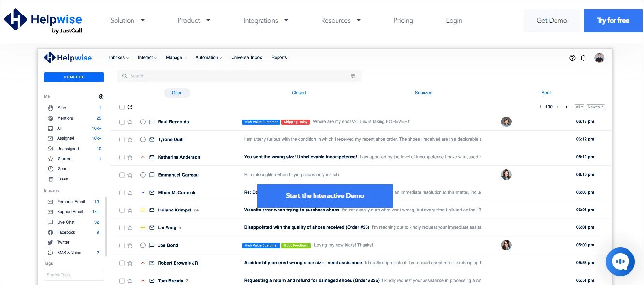Click the High Value Customer tag on Raul Reynolds
The width and height of the screenshot is (644, 285).
tap(261, 122)
